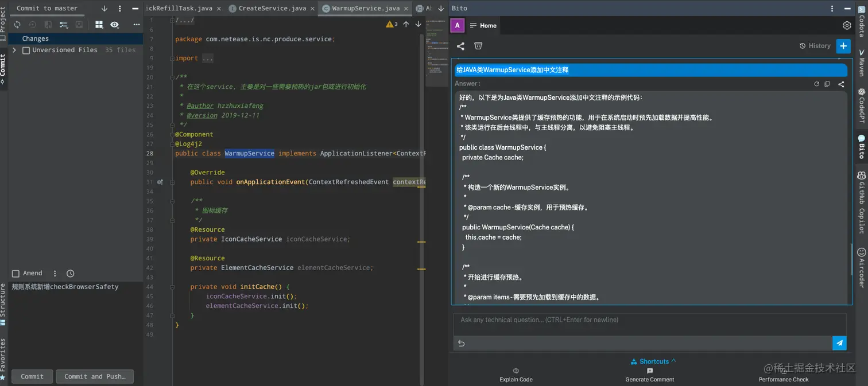The width and height of the screenshot is (868, 386).
Task: Delete the Bito conversation with trash icon
Action: click(478, 46)
